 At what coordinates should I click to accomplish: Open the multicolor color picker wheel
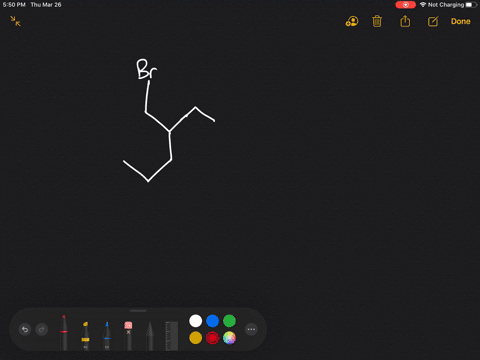point(229,338)
